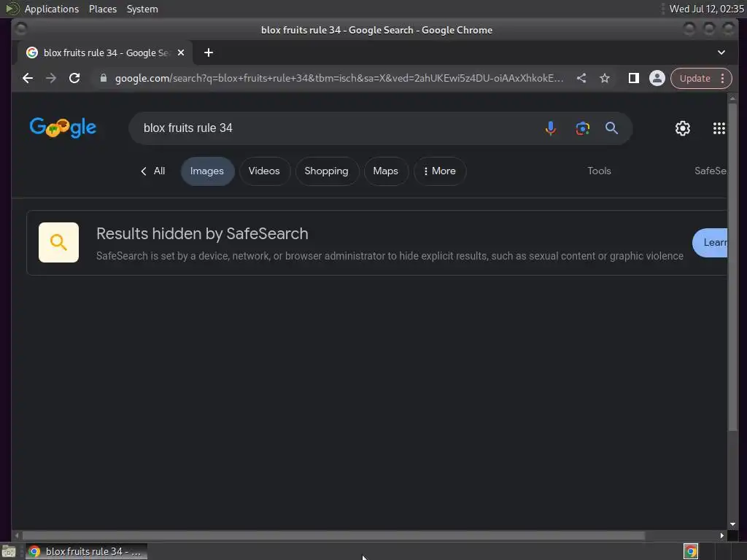Click show desktop icon in bottom panel
The image size is (747, 560).
point(9,551)
